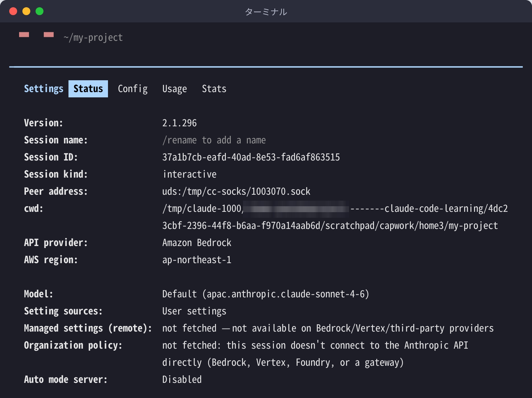Click the peer address uds:/tmp/cc-socks/1003070.sock
The image size is (532, 398).
(236, 191)
